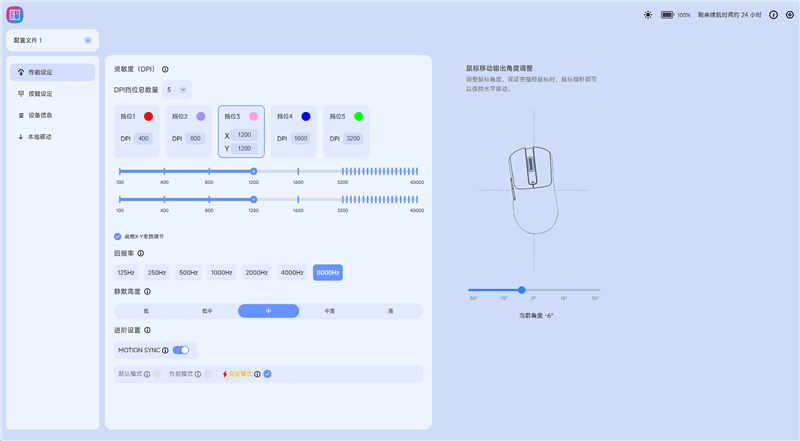Open the info icon in the top bar

(773, 15)
